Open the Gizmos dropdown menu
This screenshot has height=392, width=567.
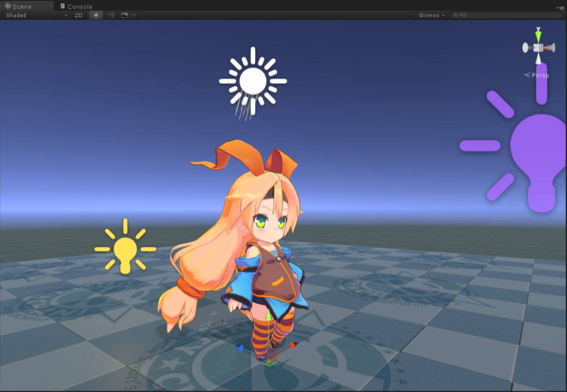[x=432, y=15]
